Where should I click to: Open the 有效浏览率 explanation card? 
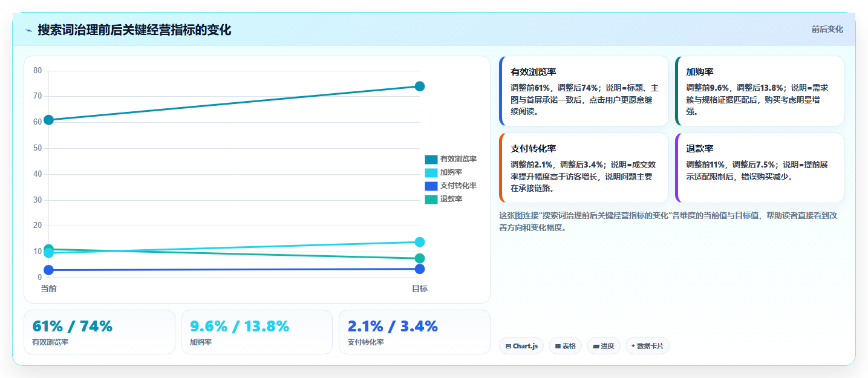point(584,91)
